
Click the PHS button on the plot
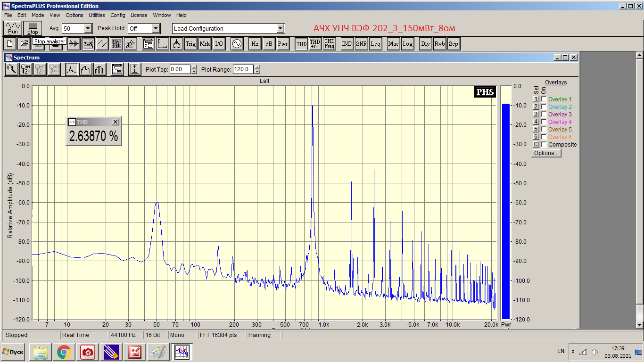pyautogui.click(x=485, y=92)
